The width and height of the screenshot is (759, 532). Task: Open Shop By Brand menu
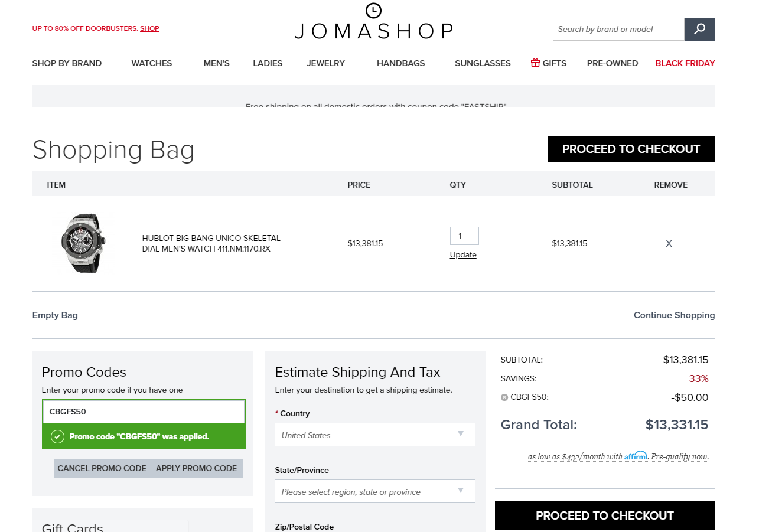(67, 63)
